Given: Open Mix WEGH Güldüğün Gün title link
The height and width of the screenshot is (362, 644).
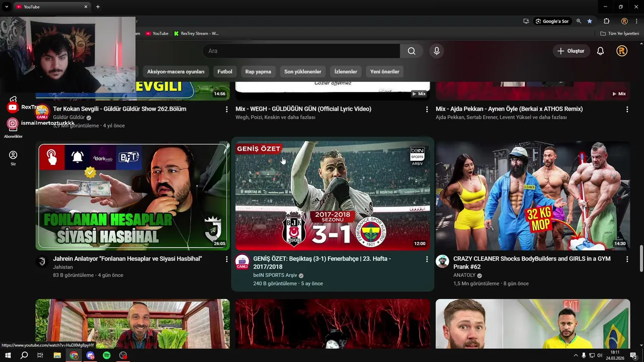Looking at the screenshot, I should 303,109.
